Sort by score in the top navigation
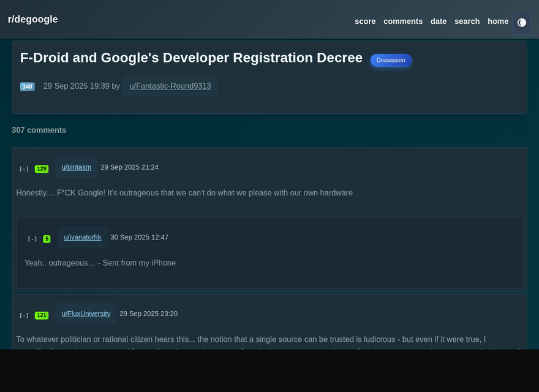This screenshot has width=539, height=392. (x=365, y=21)
